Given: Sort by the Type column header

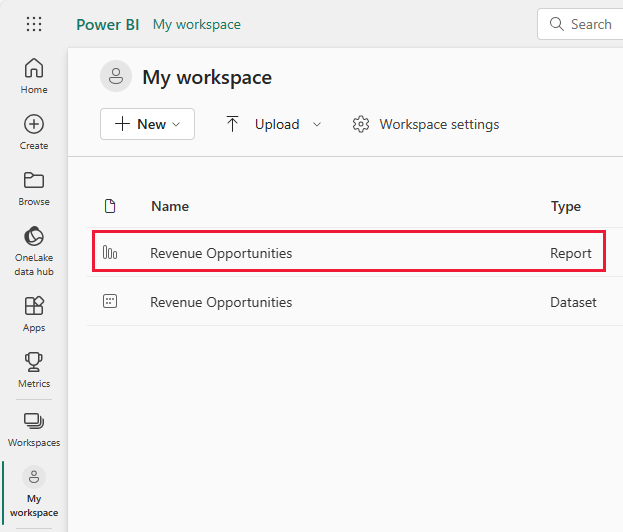Looking at the screenshot, I should pos(566,207).
